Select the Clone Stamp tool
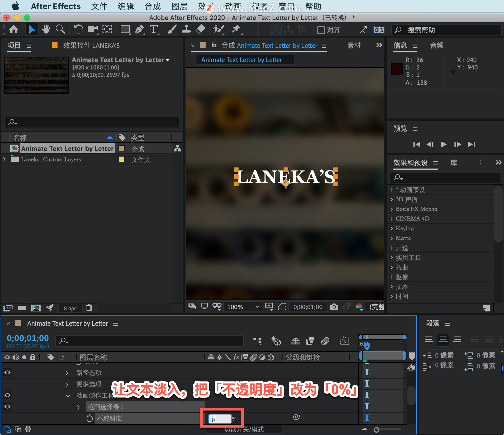 click(x=186, y=29)
